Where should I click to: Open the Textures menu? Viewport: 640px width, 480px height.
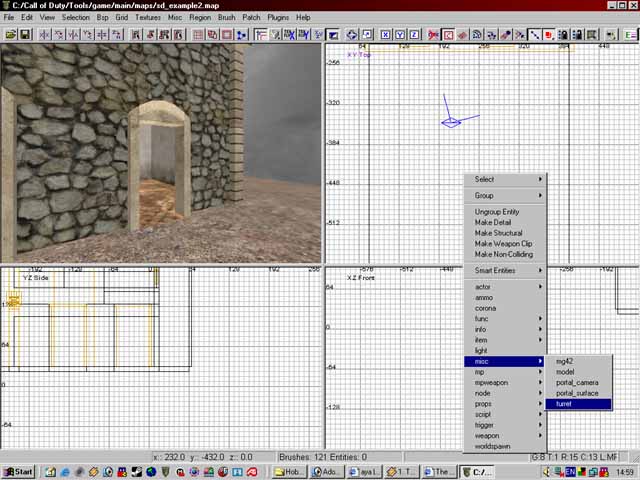click(x=148, y=17)
